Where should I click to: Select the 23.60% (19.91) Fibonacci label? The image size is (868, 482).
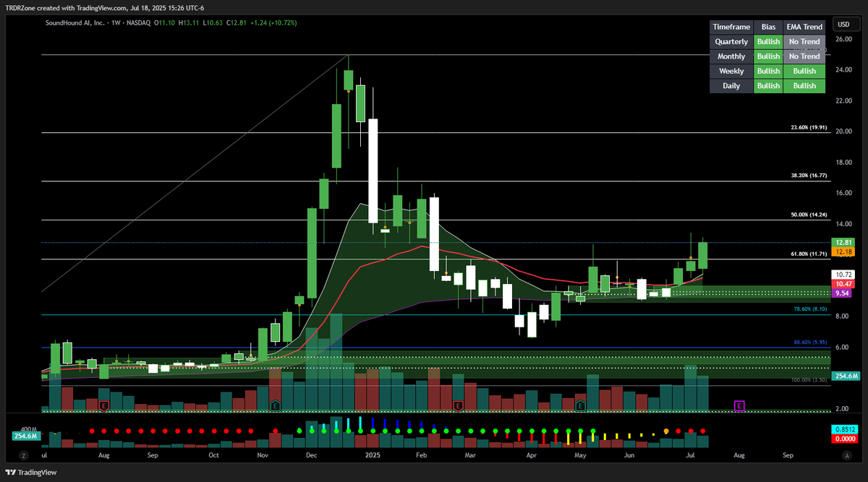808,127
